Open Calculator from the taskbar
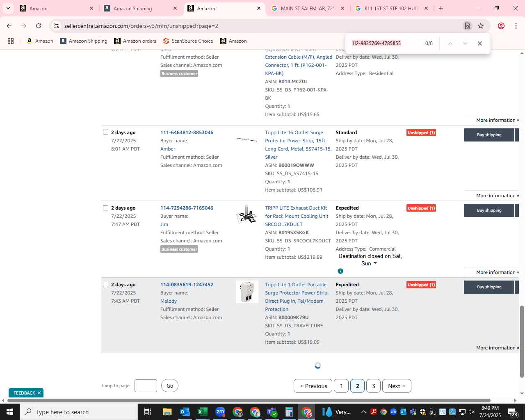Image resolution: width=525 pixels, height=420 pixels. 289,412
